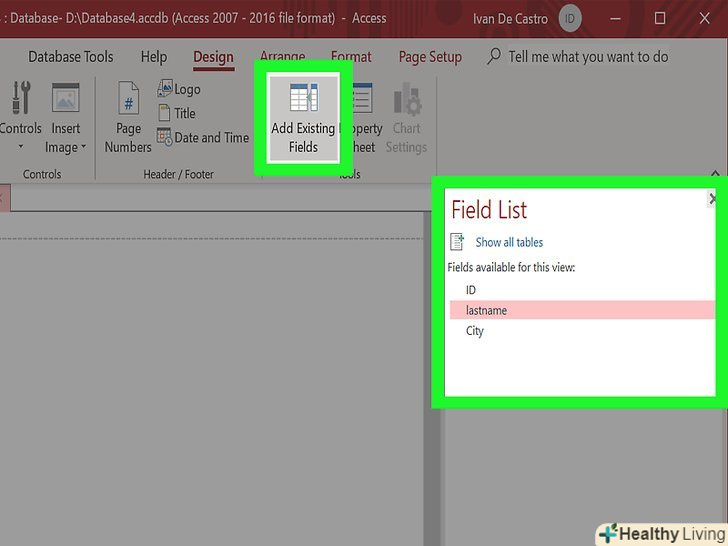Viewport: 728px width, 546px height.
Task: Insert Page Numbers into the report
Action: 128,117
